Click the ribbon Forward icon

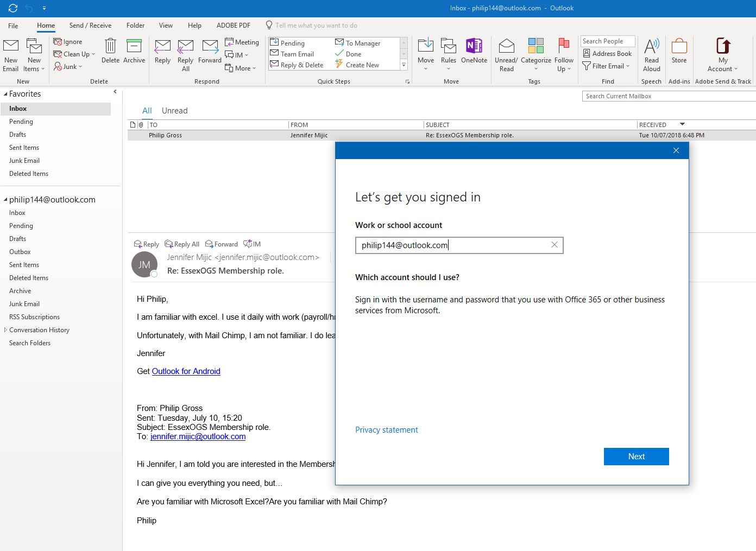(210, 47)
